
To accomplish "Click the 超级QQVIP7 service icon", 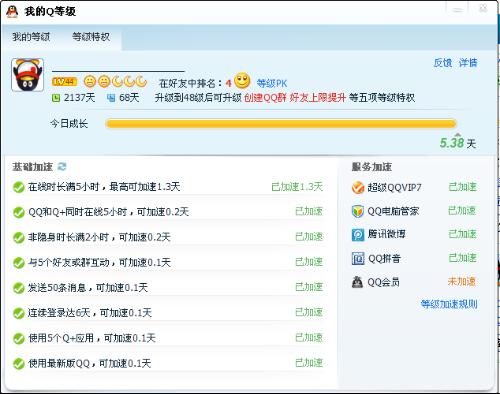I will point(358,188).
